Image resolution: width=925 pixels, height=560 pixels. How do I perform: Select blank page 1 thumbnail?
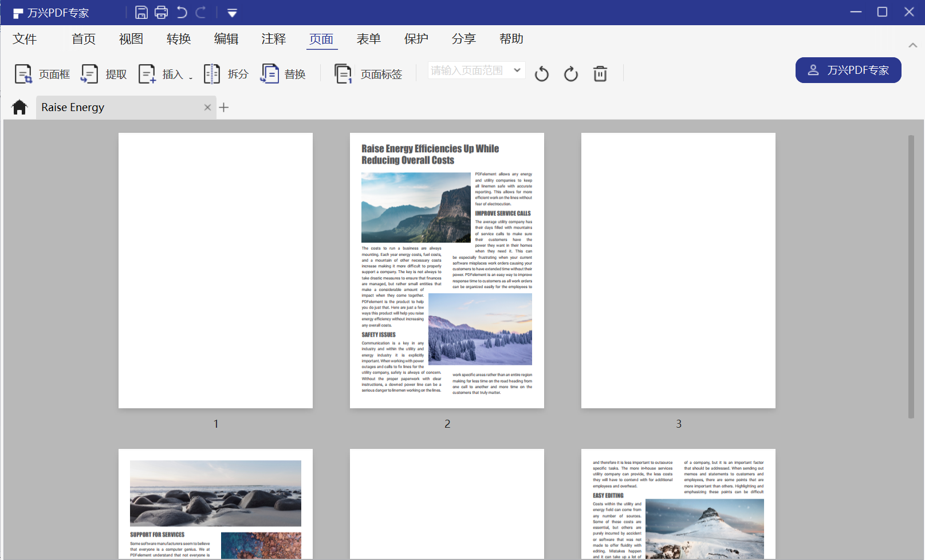[215, 270]
